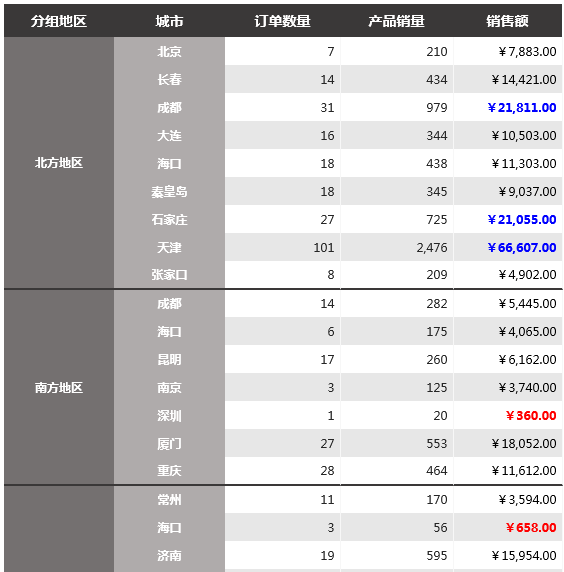564x572 pixels.
Task: Select the 北京 city cell
Action: [x=169, y=51]
